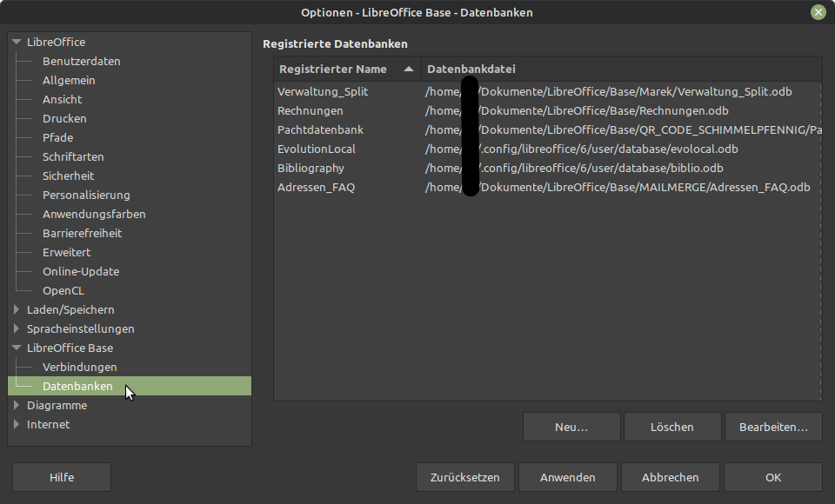Sort by Datenbankdatei column header
This screenshot has height=504, width=835.
click(621, 70)
